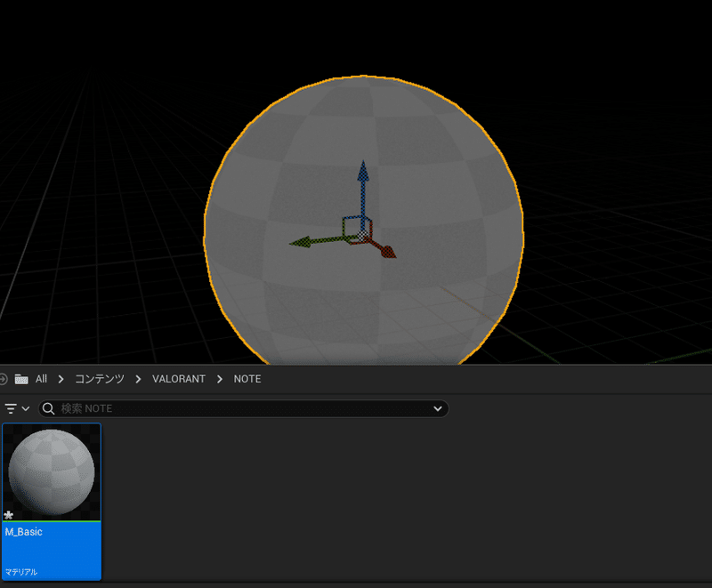712x588 pixels.
Task: Select the M_Basic material thumbnail
Action: click(52, 471)
